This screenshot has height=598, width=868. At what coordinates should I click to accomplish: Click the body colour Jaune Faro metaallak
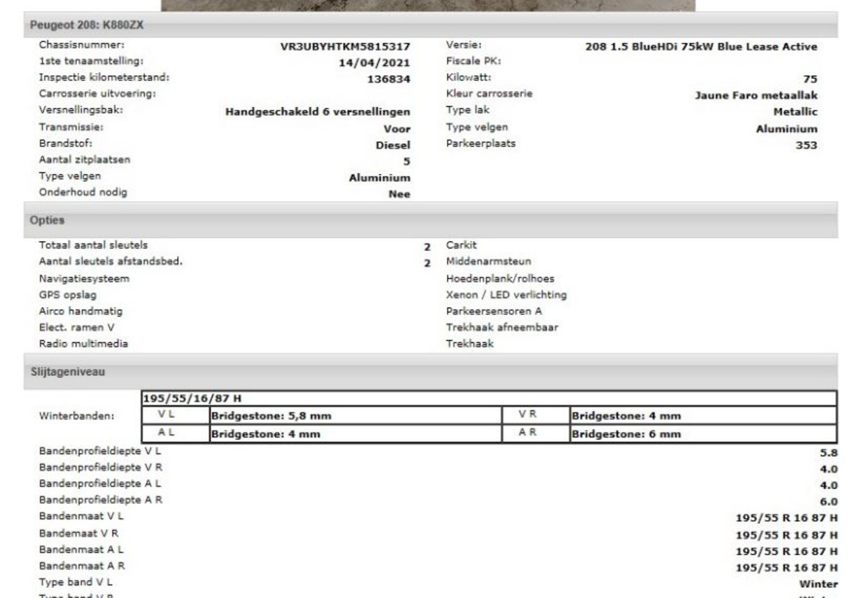[x=756, y=95]
